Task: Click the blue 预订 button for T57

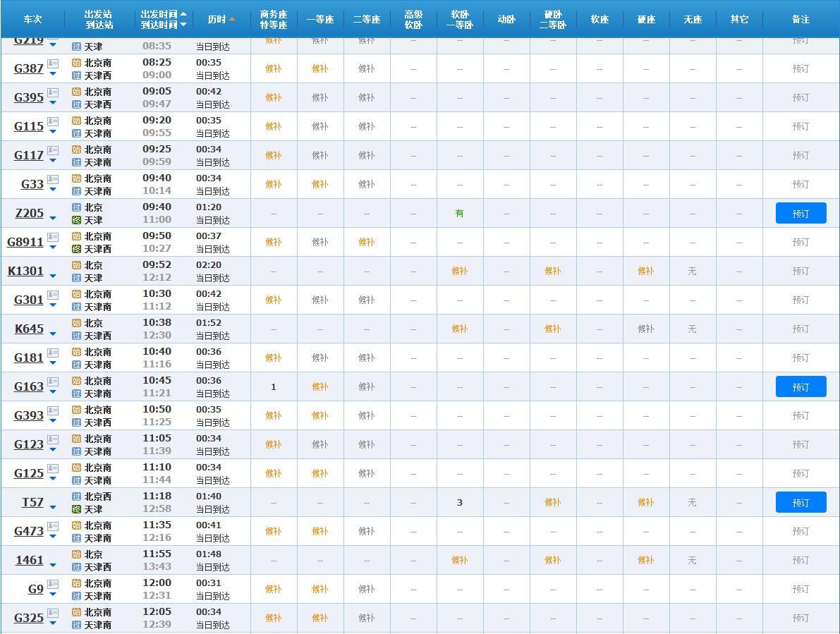Action: tap(801, 502)
